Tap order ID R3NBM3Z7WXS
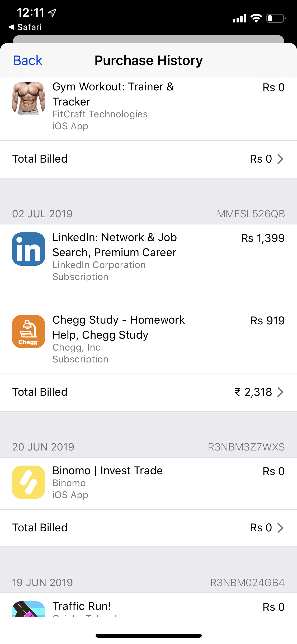This screenshot has height=644, width=297. click(246, 447)
